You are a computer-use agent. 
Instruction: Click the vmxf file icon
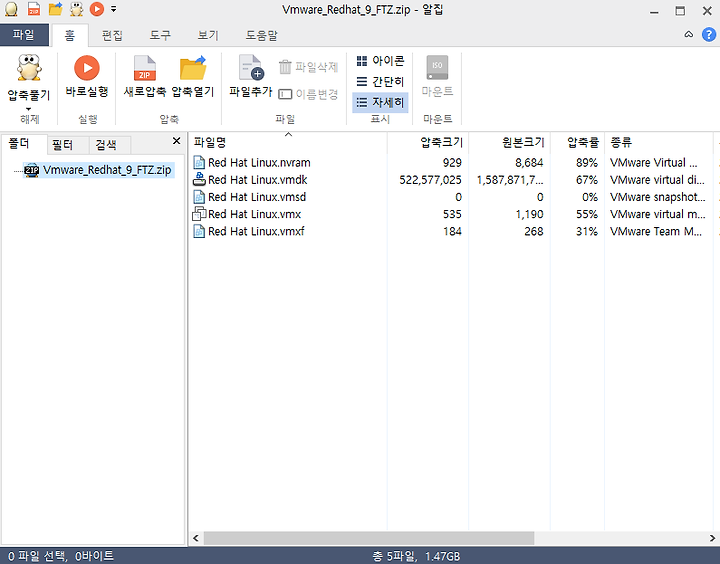coord(199,231)
